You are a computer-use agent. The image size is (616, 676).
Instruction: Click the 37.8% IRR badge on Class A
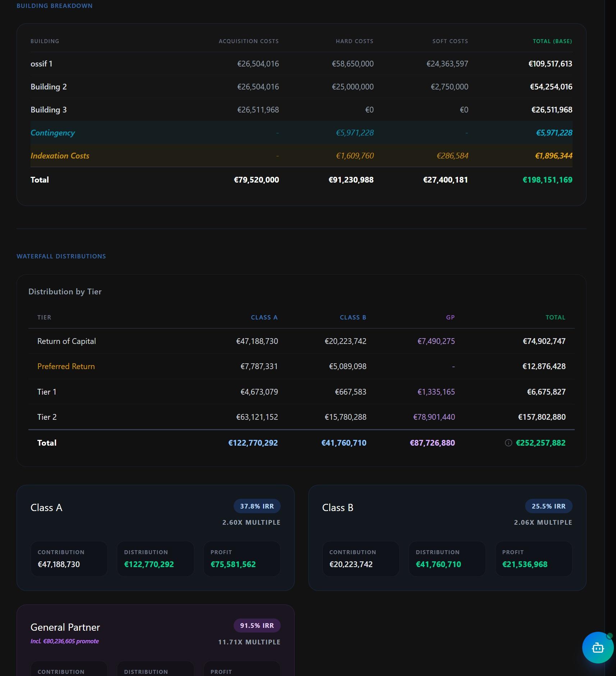click(257, 506)
